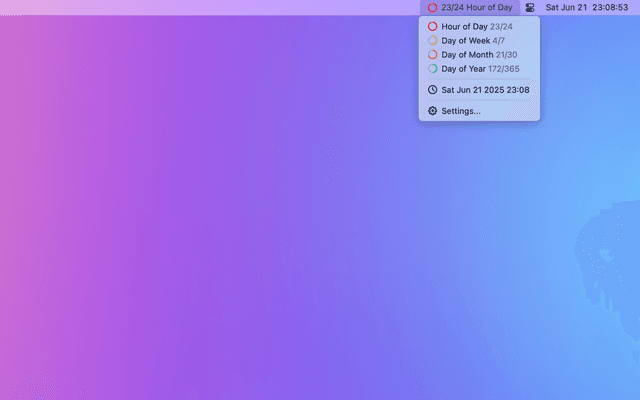This screenshot has width=640, height=400.
Task: Click the 4/7 Day of Week count
Action: coord(499,41)
